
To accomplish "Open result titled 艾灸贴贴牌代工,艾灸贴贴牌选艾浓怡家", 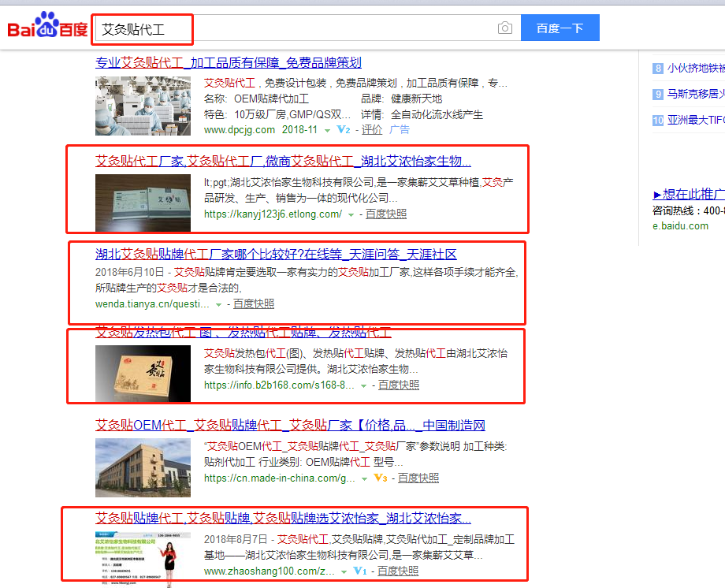I will [283, 518].
